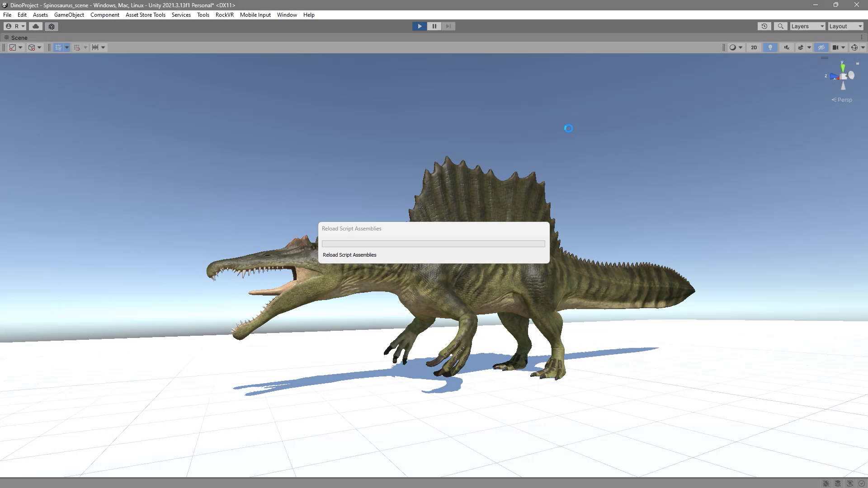This screenshot has width=868, height=488.
Task: Open the Component menu
Action: tap(105, 15)
